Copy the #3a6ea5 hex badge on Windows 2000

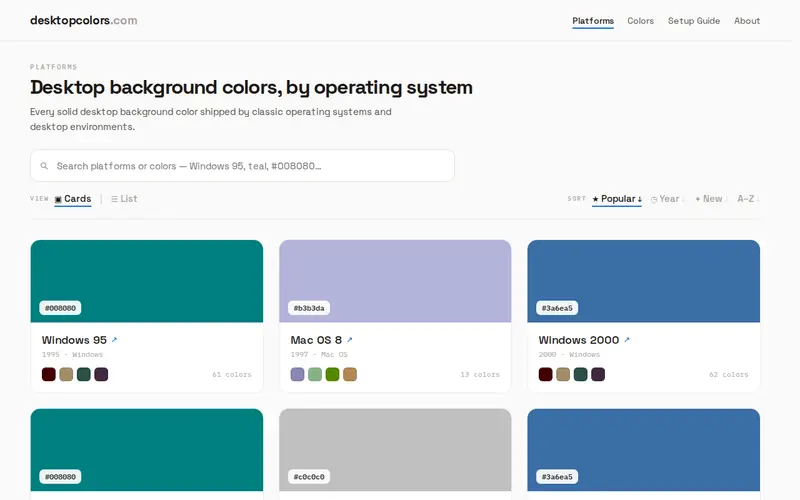point(557,308)
